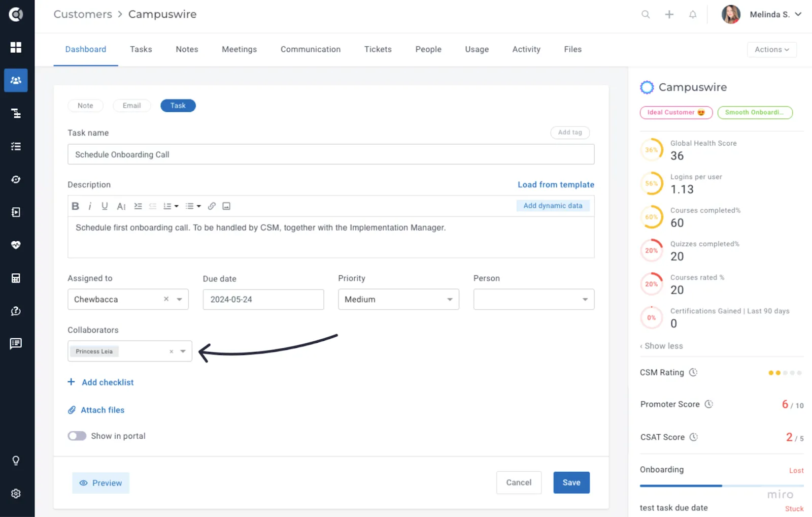
Task: Open numbered list options dropdown in toolbar
Action: coord(171,206)
